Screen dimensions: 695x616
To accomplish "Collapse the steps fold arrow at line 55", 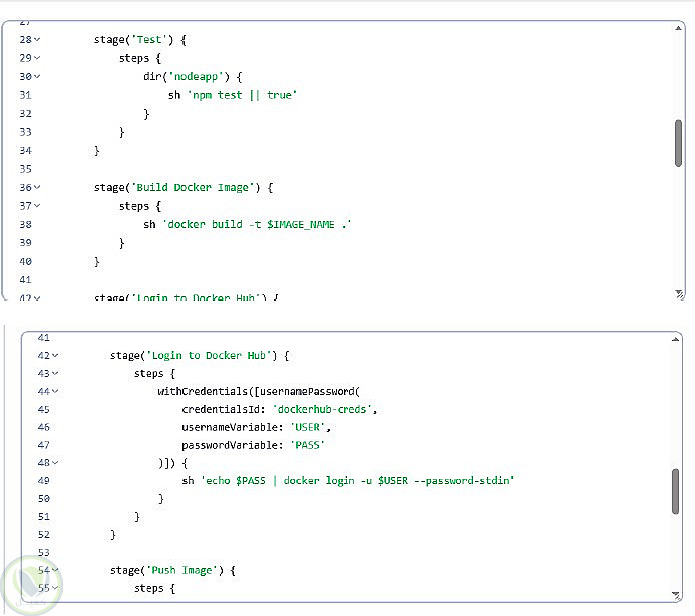I will pyautogui.click(x=55, y=588).
